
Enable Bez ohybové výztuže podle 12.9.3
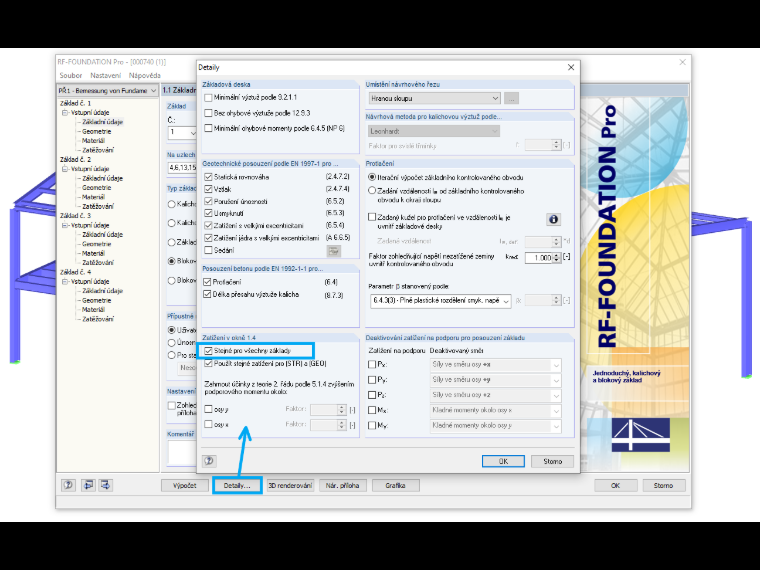(x=208, y=113)
